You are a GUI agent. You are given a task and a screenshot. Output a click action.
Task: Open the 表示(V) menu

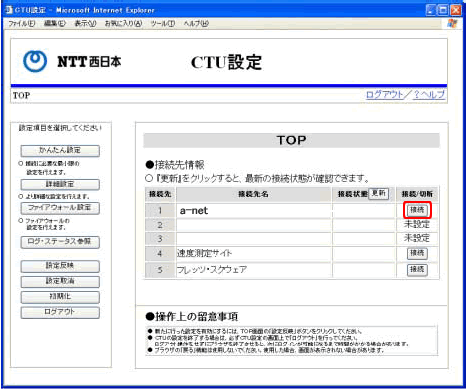(85, 24)
